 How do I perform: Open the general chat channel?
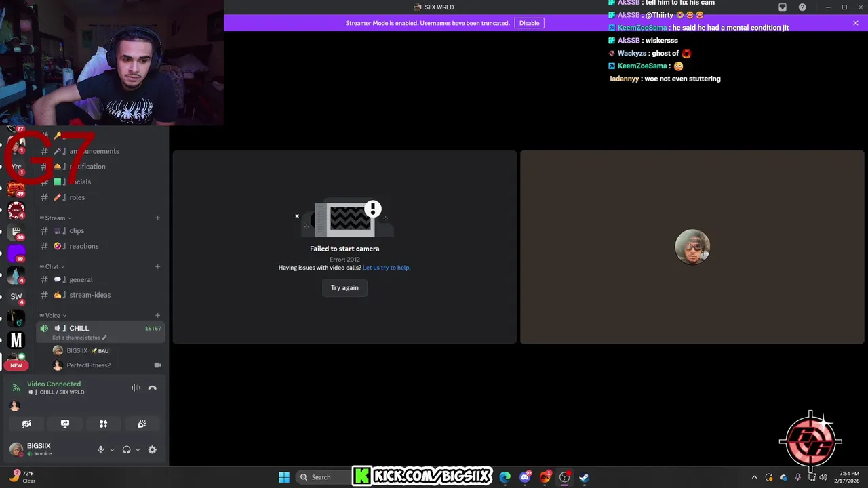100,279
